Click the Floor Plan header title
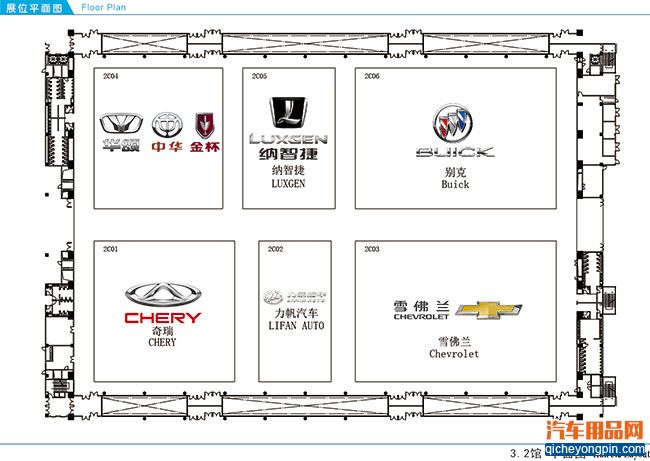 pos(104,7)
